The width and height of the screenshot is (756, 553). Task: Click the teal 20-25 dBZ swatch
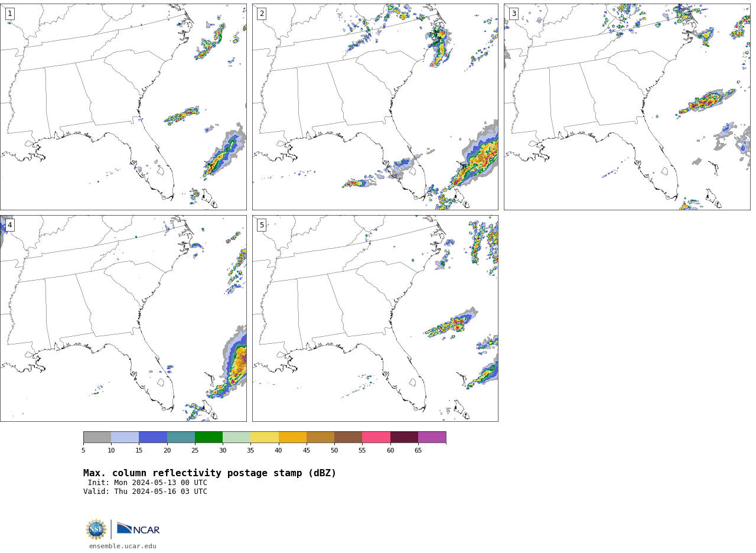tap(181, 437)
